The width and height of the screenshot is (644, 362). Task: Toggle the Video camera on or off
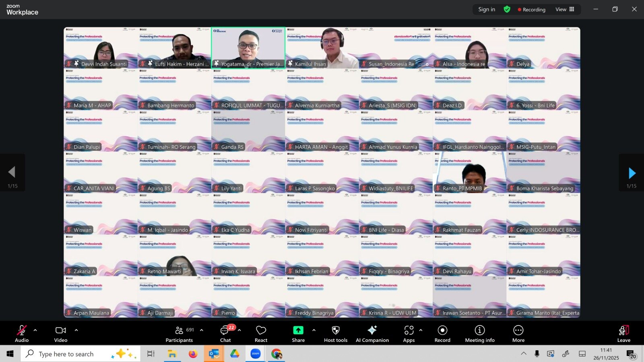pyautogui.click(x=61, y=334)
